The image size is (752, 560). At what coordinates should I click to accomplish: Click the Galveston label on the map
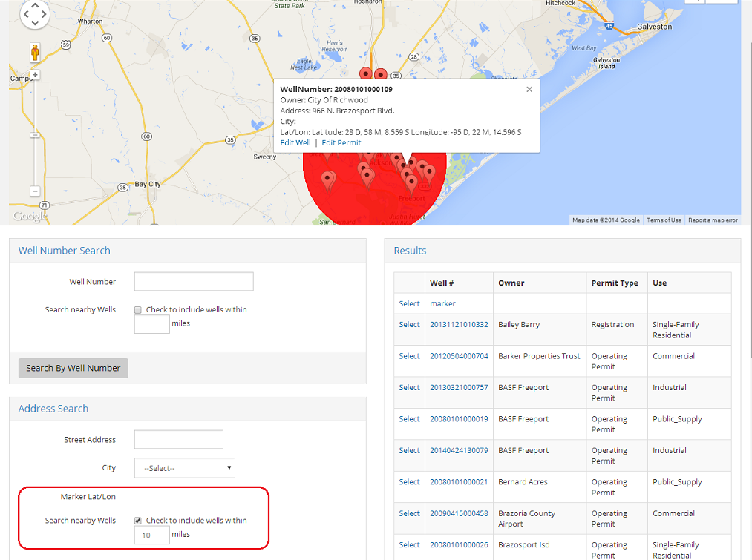(x=654, y=27)
